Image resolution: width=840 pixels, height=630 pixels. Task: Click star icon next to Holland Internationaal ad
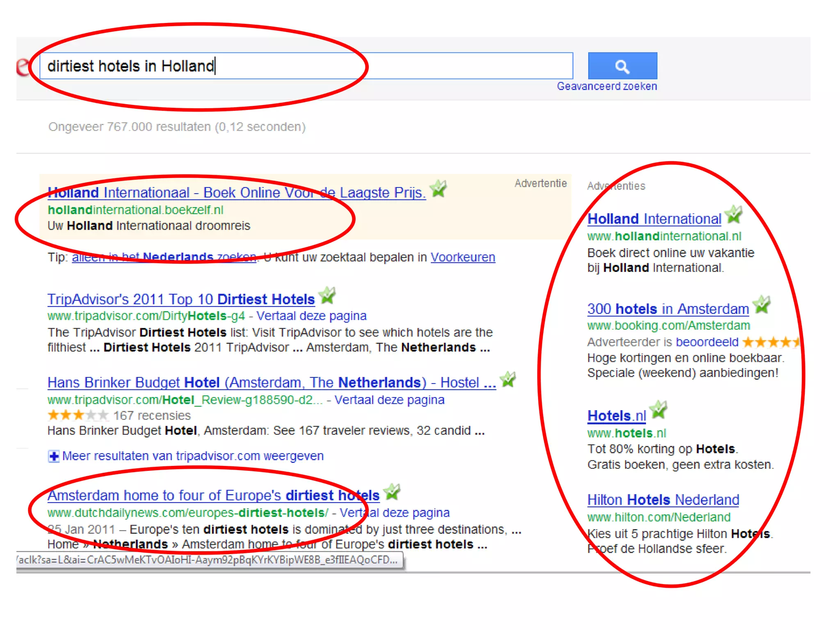[438, 189]
